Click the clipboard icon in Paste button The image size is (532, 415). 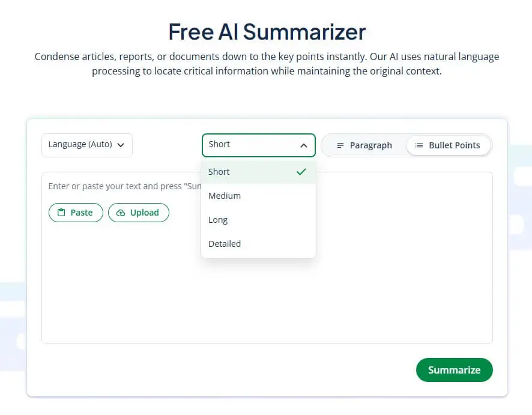click(x=61, y=213)
